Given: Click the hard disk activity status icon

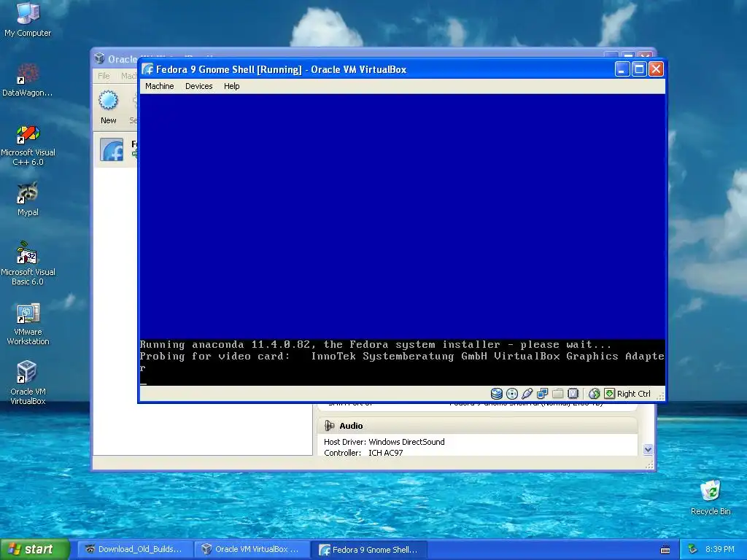Looking at the screenshot, I should [x=496, y=394].
